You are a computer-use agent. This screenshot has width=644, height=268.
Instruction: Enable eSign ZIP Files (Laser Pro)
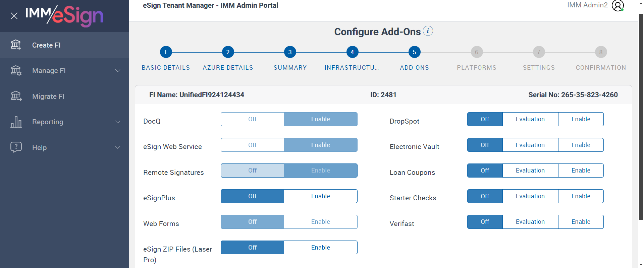320,248
